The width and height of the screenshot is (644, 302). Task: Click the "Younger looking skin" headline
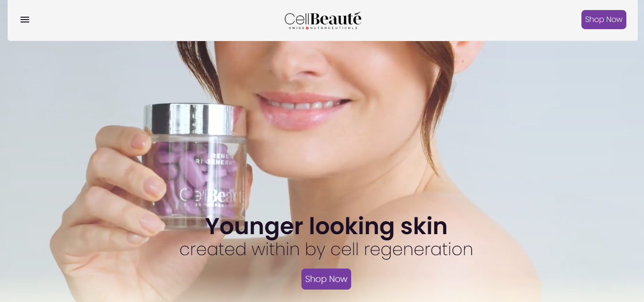click(x=326, y=226)
